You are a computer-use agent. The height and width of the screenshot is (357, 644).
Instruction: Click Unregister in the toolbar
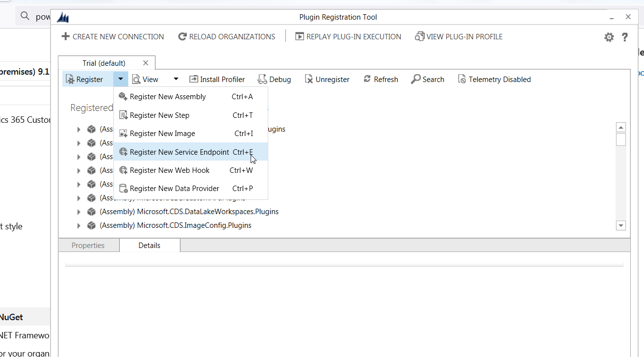tap(327, 79)
